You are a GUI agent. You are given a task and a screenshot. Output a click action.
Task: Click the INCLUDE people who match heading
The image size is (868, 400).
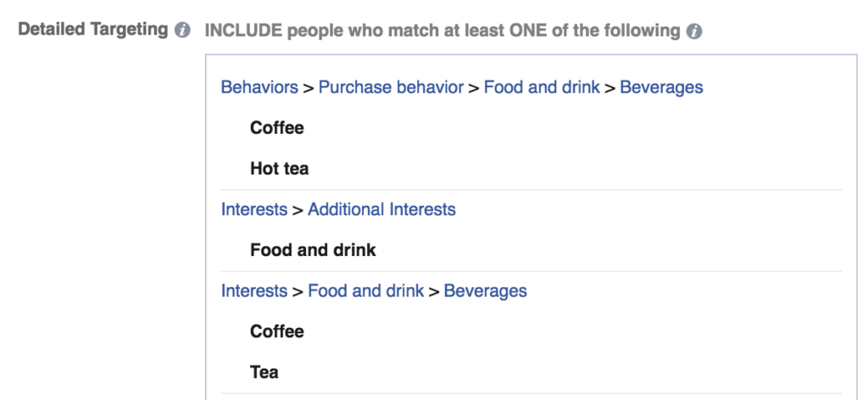[442, 31]
